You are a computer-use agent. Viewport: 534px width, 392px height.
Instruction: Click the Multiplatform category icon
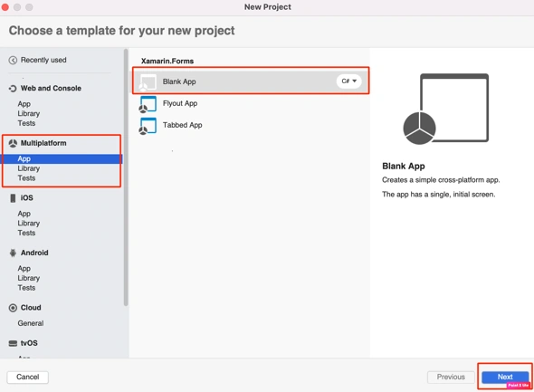pyautogui.click(x=13, y=143)
